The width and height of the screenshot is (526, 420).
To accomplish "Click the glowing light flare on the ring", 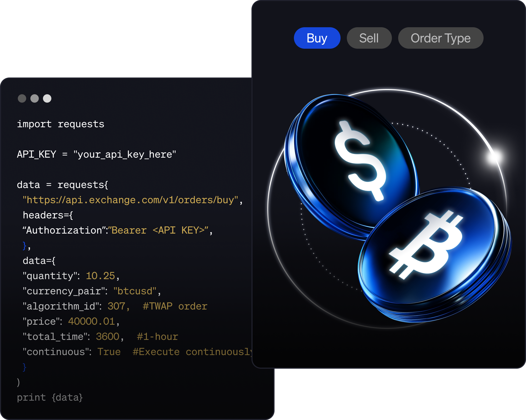I will click(494, 157).
